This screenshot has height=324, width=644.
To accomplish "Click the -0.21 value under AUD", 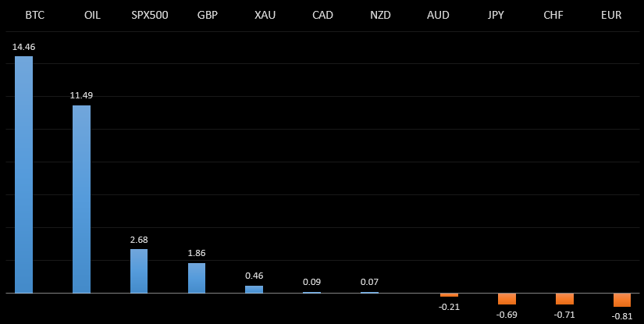I will (x=449, y=307).
